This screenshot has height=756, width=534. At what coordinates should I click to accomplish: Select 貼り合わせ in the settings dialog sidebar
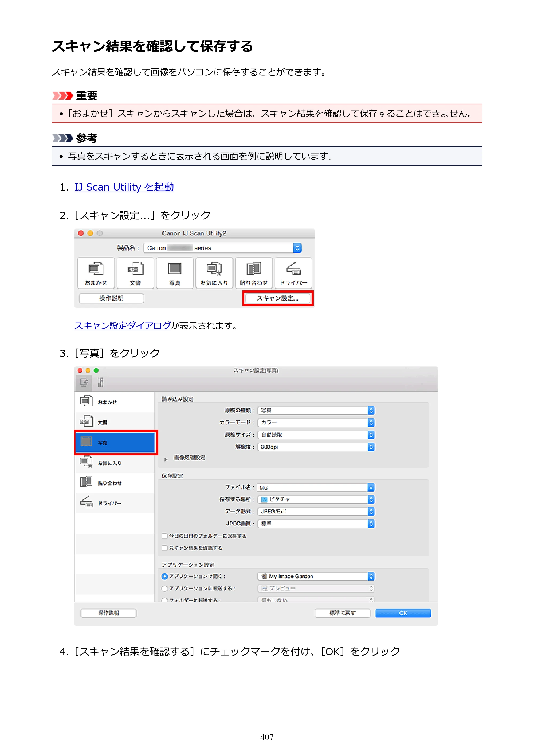tap(115, 483)
